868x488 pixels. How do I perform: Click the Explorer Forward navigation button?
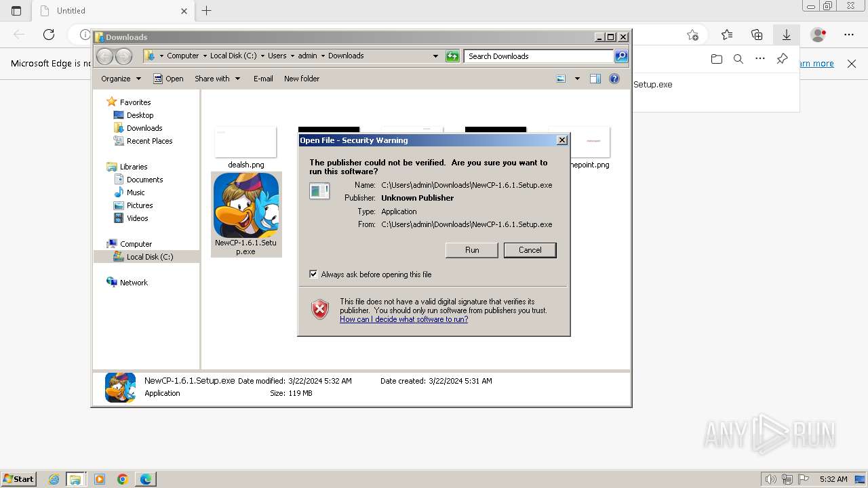coord(123,56)
